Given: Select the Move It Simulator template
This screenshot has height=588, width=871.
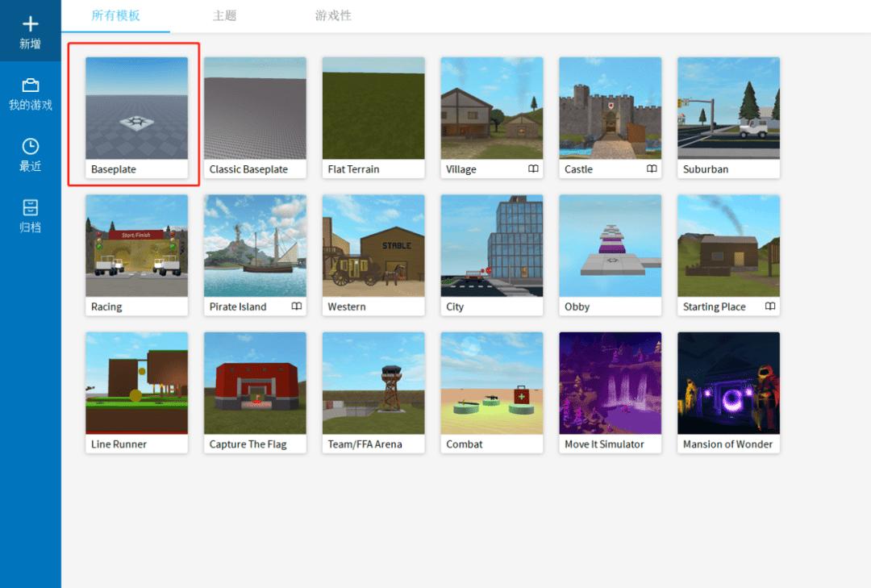Looking at the screenshot, I should click(610, 384).
